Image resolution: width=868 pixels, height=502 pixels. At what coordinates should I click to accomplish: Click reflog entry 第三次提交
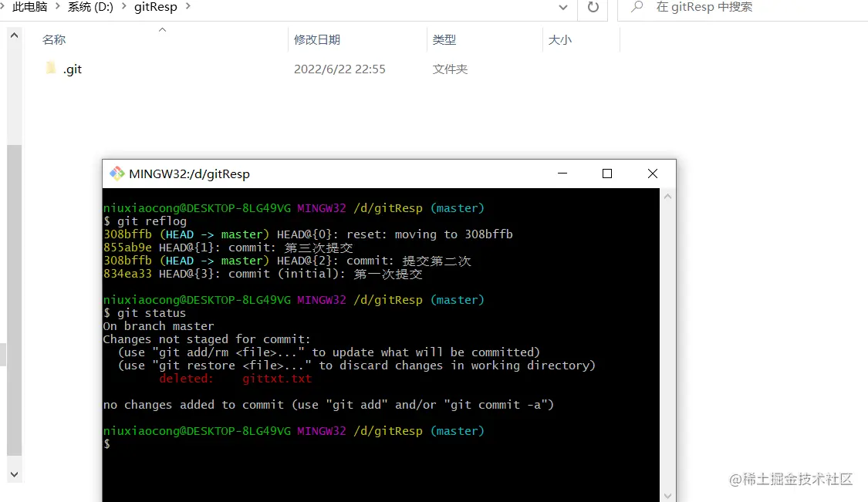point(319,248)
